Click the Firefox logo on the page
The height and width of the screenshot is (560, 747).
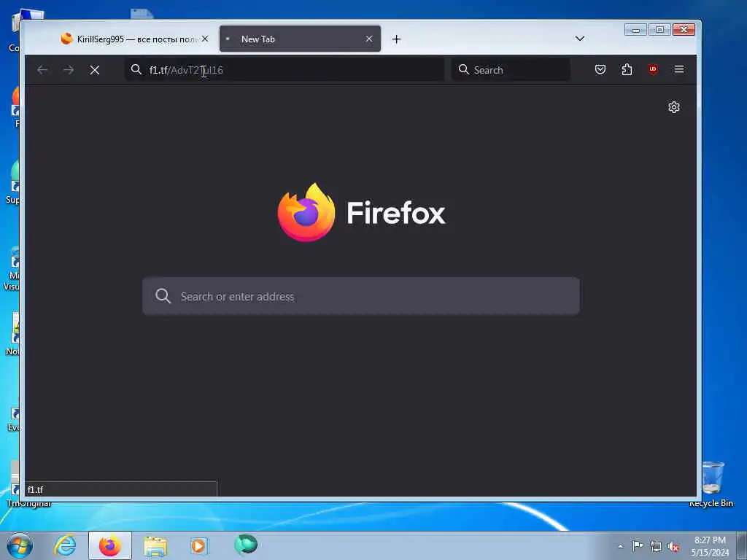point(306,212)
